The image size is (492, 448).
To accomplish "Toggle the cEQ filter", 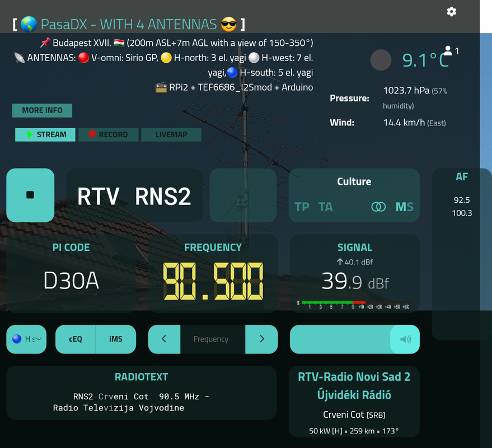I will [76, 339].
